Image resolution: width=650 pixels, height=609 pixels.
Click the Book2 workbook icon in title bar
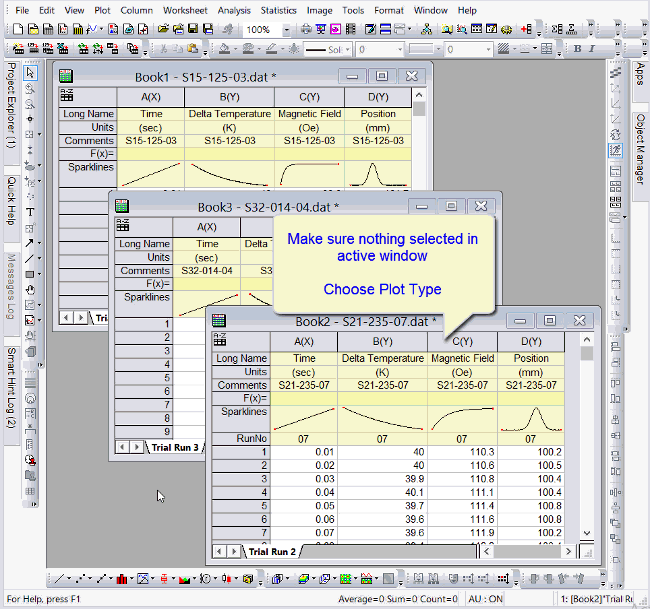click(x=220, y=321)
